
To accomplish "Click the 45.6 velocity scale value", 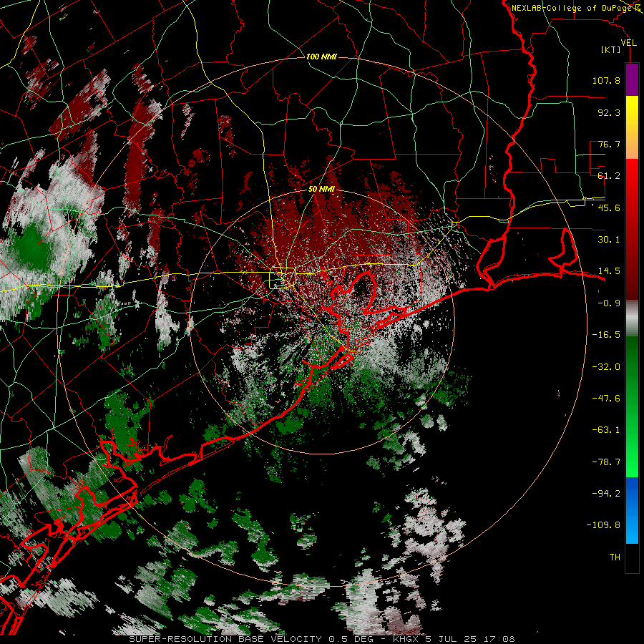I will click(609, 208).
